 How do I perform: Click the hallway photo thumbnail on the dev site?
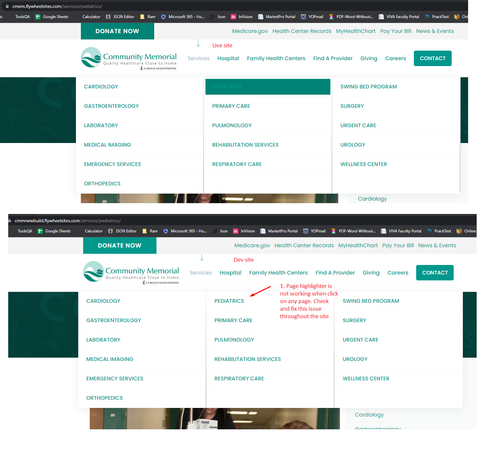coord(215,418)
